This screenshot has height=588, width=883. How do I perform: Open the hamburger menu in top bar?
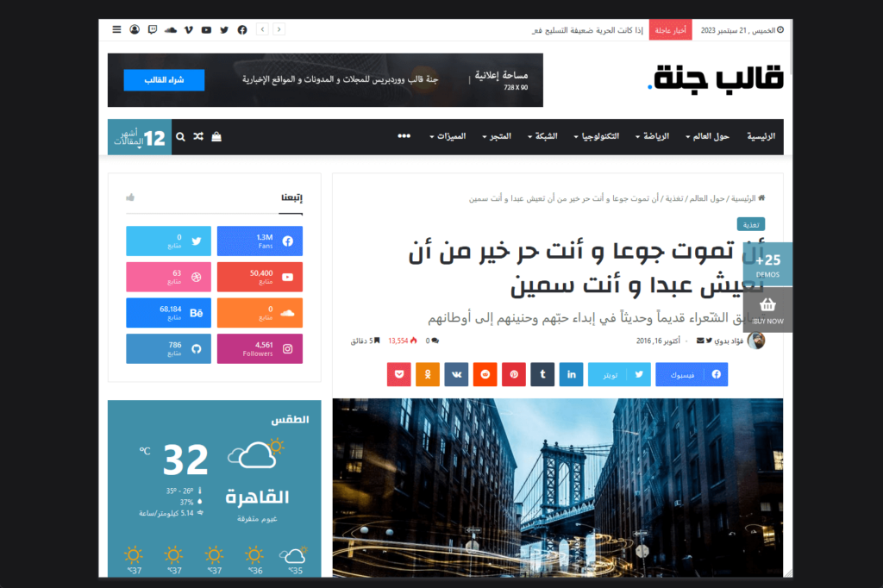pos(116,29)
